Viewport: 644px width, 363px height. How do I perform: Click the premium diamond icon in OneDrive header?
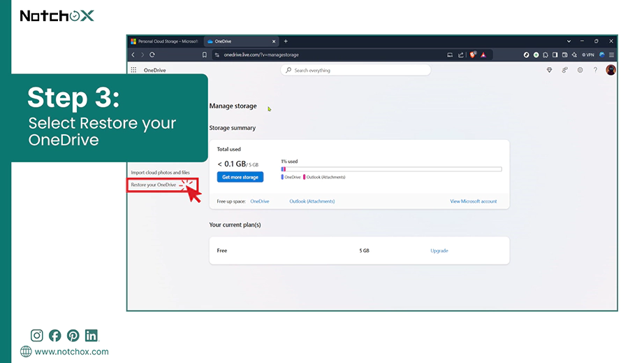pos(550,71)
